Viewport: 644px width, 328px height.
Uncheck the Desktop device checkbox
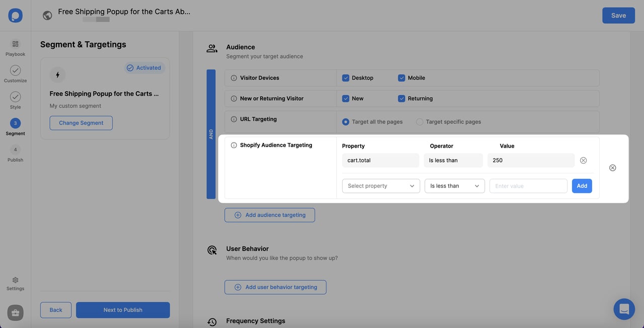pyautogui.click(x=346, y=78)
